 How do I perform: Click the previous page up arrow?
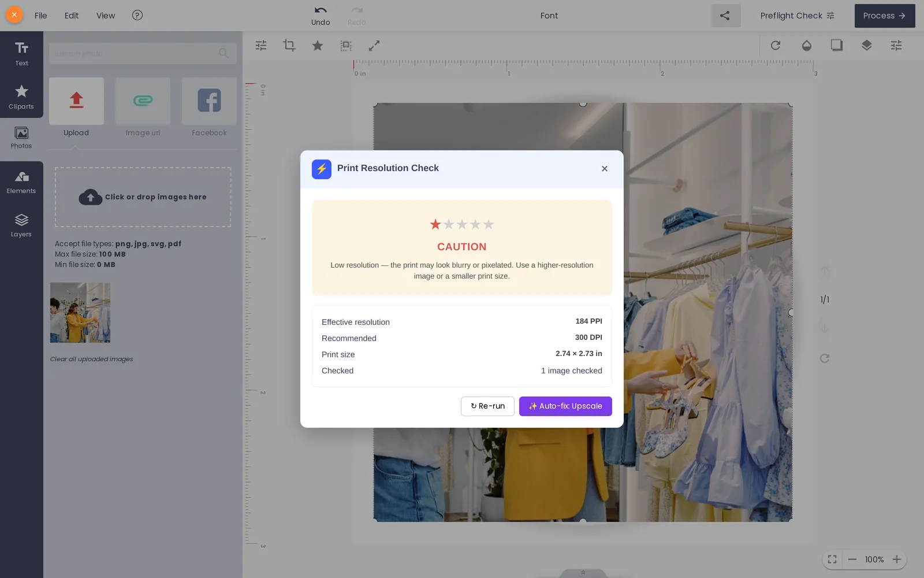coord(825,272)
